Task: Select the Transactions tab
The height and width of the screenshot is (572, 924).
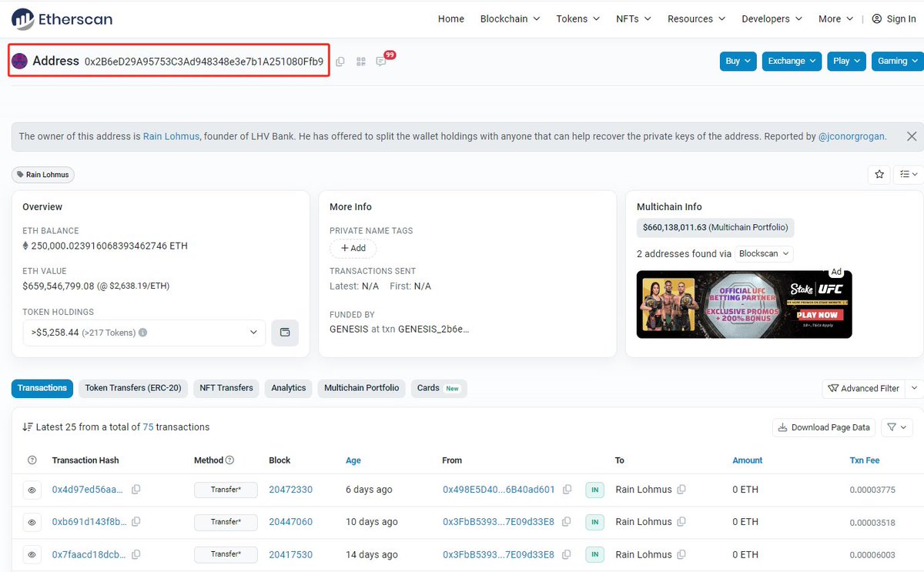Action: pos(42,388)
